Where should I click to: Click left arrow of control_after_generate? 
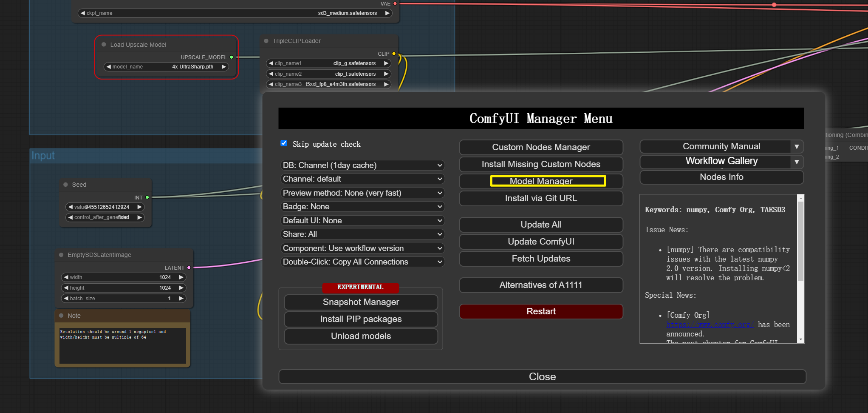[70, 217]
